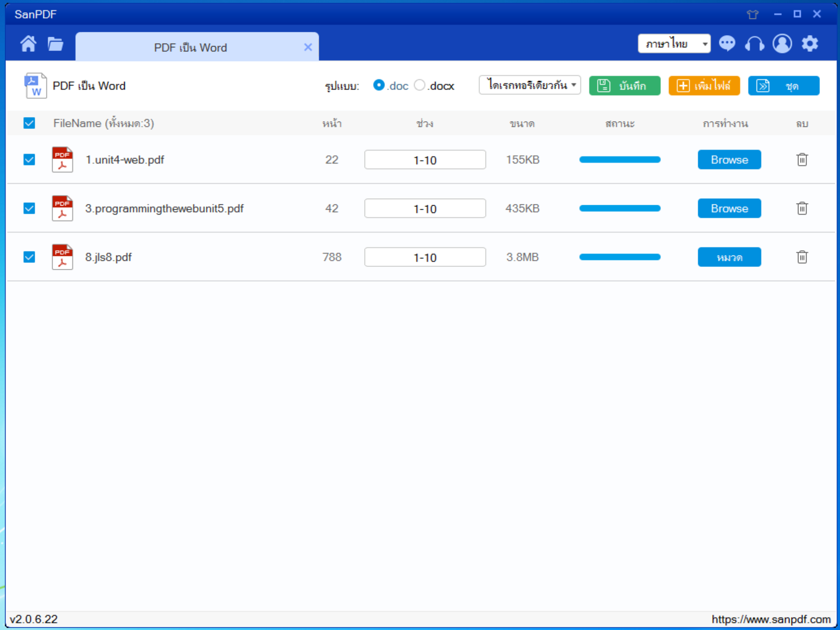840x630 pixels.
Task: Click the page range field for 8.jls8.pdf
Action: 424,257
